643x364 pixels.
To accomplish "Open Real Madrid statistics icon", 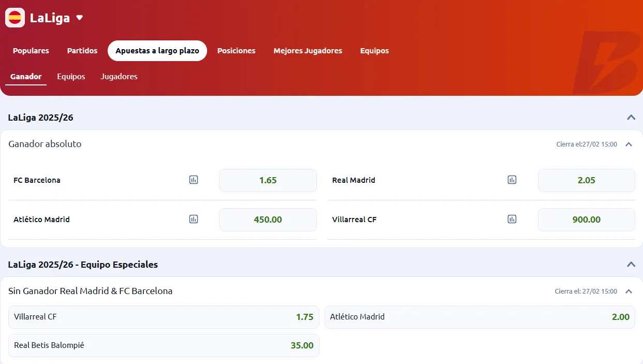I will click(x=512, y=180).
